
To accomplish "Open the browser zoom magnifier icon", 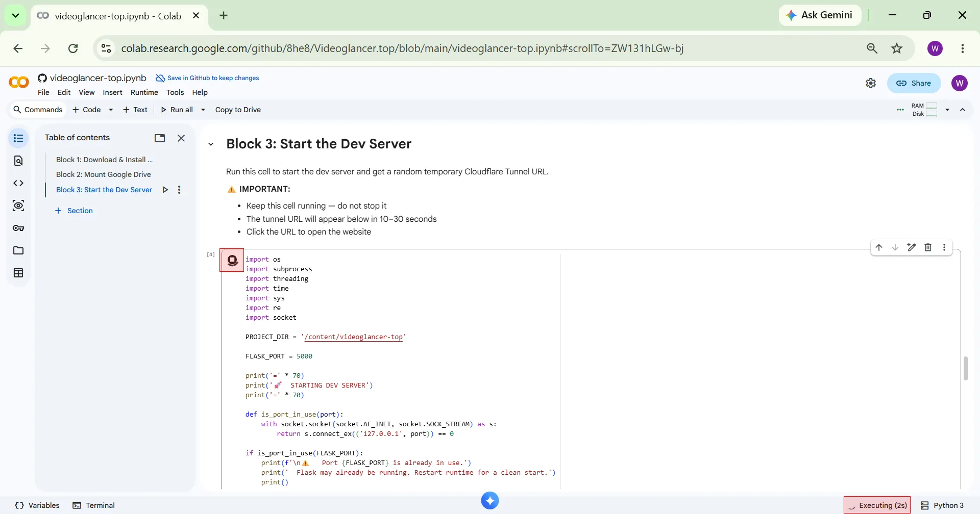I will (872, 48).
